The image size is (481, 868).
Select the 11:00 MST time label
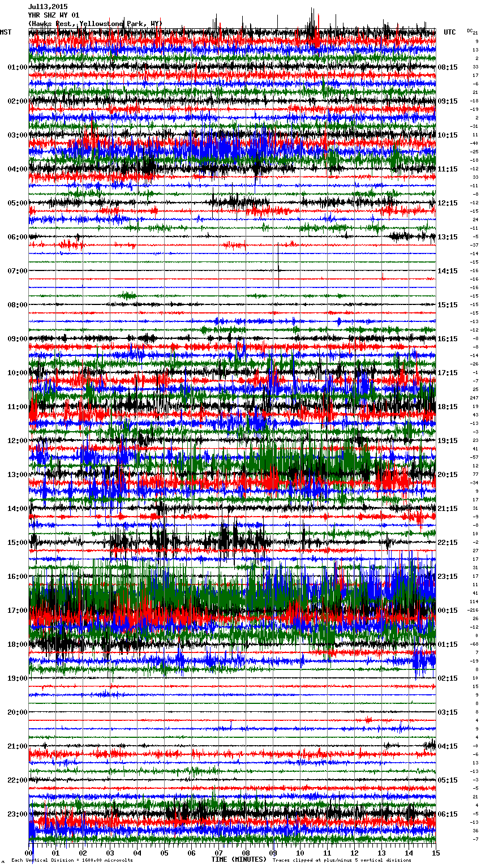point(18,407)
